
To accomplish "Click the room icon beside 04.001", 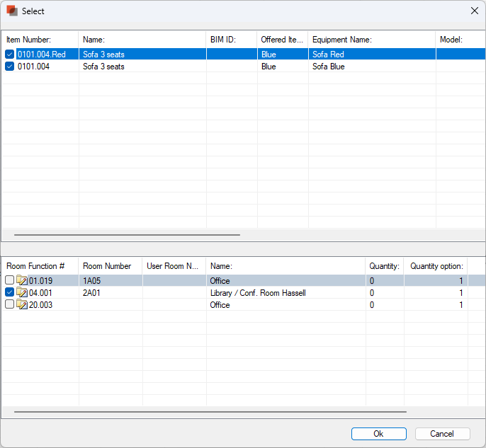I will tap(22, 293).
